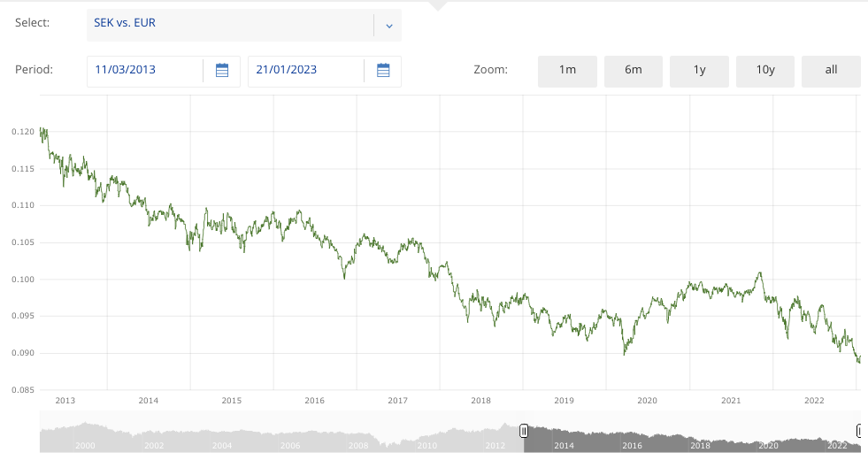Zoom the chart to 10y
868x460 pixels.
(765, 71)
